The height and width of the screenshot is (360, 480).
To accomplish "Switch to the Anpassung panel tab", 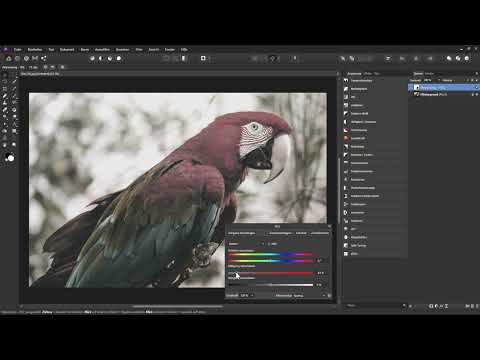I will [354, 74].
